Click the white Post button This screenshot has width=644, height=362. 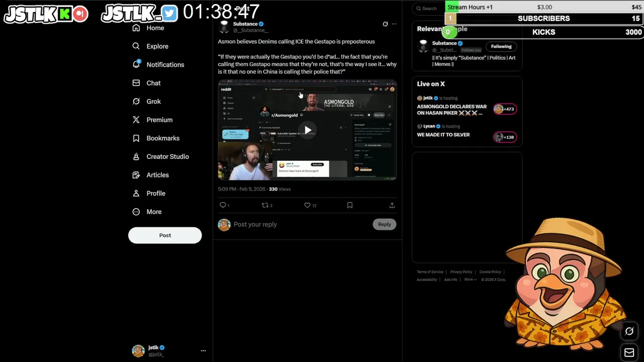pyautogui.click(x=165, y=235)
